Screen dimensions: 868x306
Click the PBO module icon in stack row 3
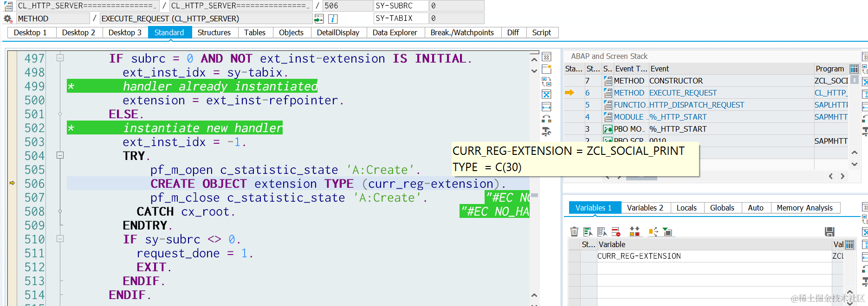(x=608, y=129)
